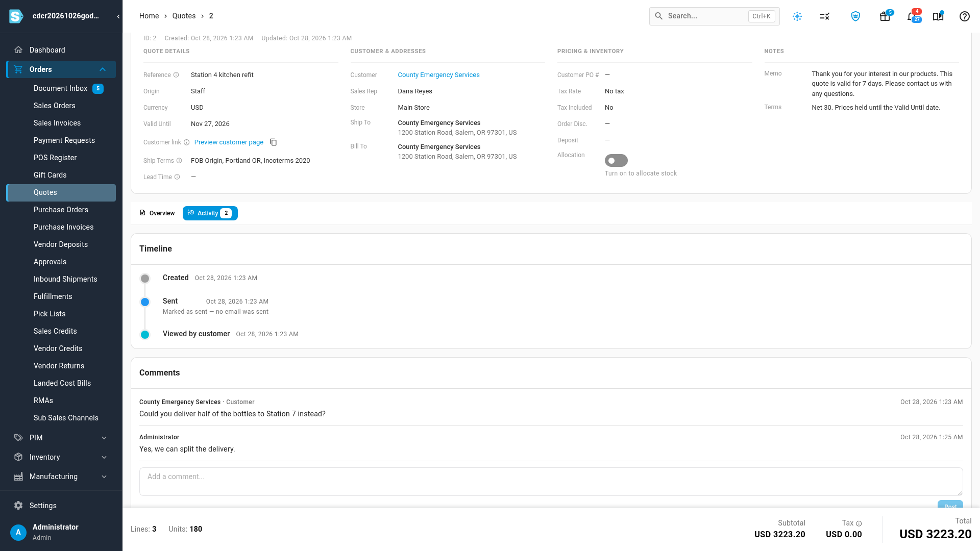The image size is (980, 551).
Task: Go to Purchase Orders
Action: [x=61, y=210]
